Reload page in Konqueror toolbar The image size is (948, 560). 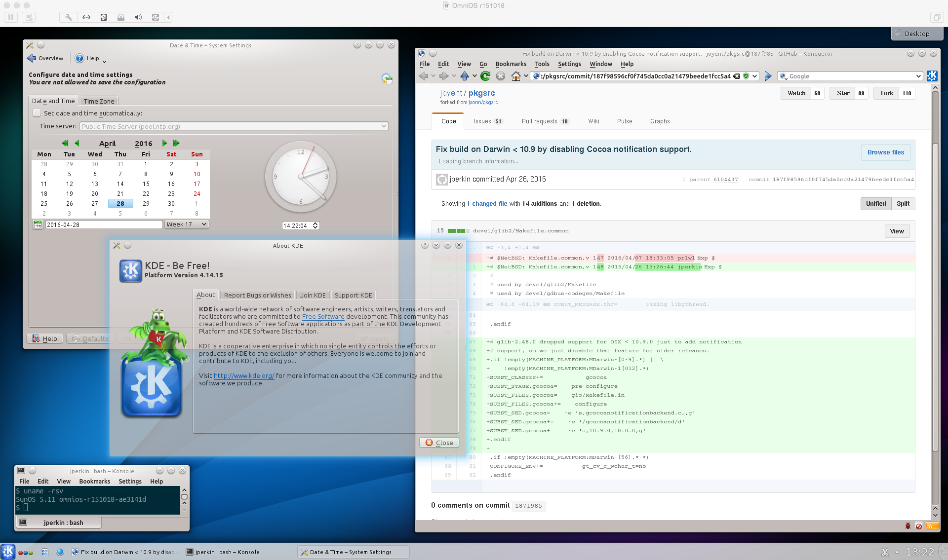pos(485,76)
